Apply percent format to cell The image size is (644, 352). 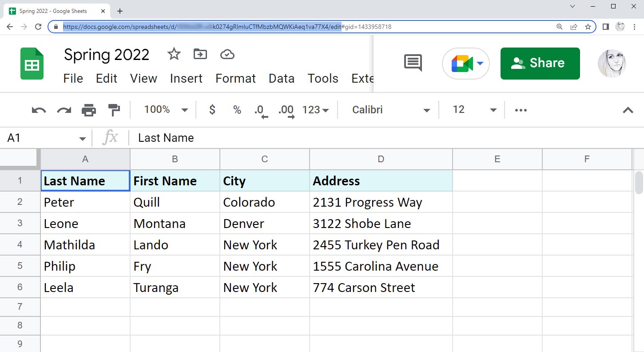(x=237, y=110)
